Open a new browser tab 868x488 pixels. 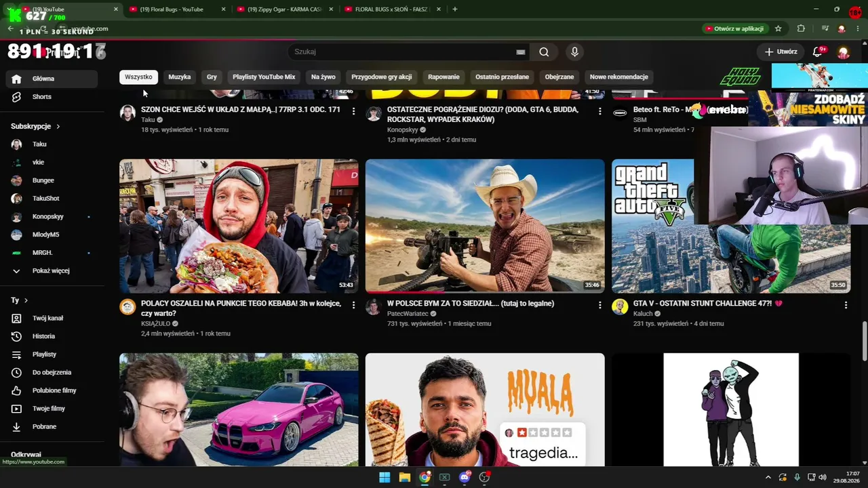coord(455,9)
